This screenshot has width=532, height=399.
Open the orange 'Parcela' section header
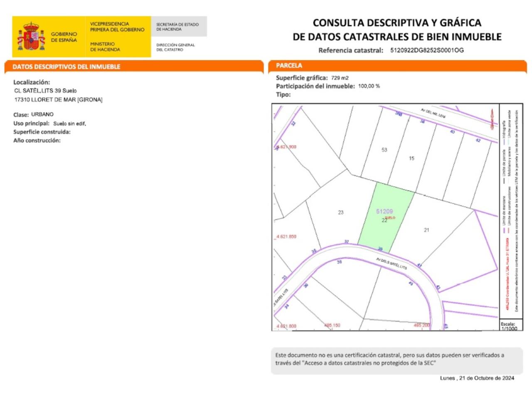289,66
